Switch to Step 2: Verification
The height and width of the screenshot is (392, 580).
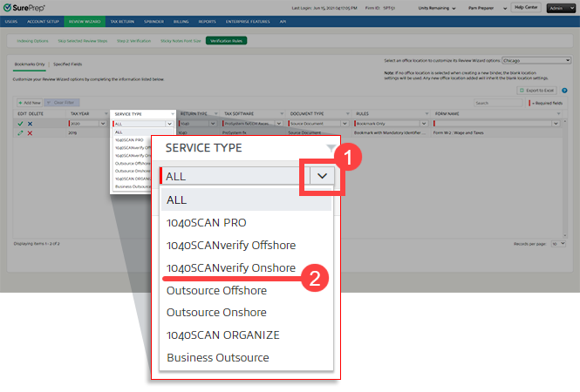[x=134, y=41]
